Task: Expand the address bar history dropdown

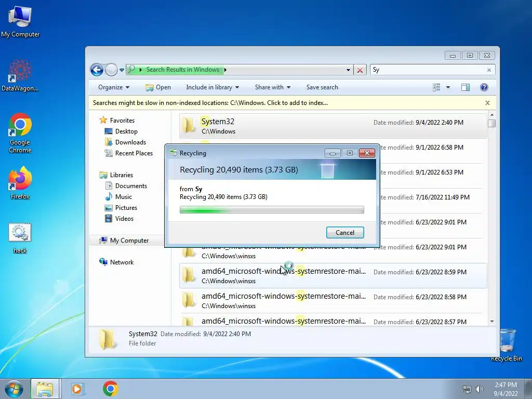Action: pyautogui.click(x=348, y=70)
